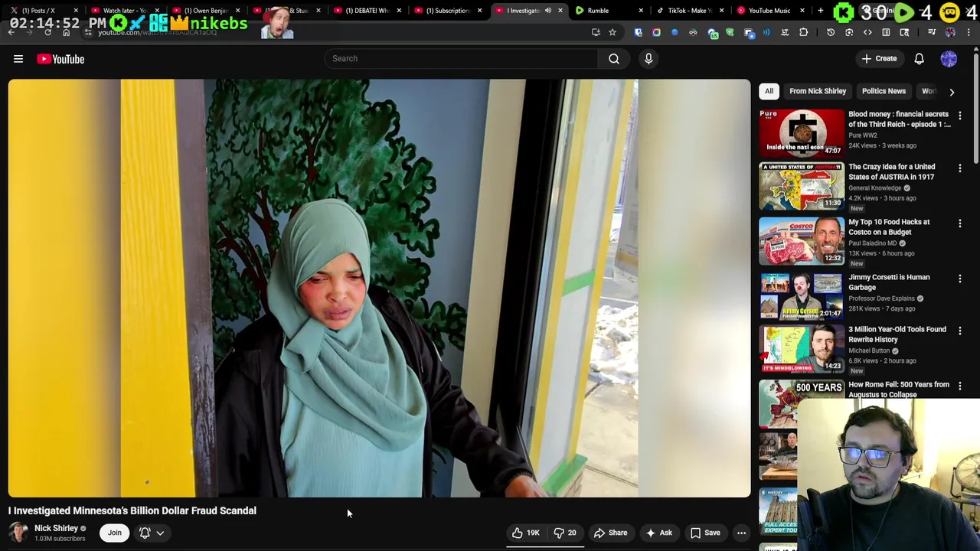The image size is (980, 551).
Task: Open YouTube notifications bell in header
Action: point(920,59)
